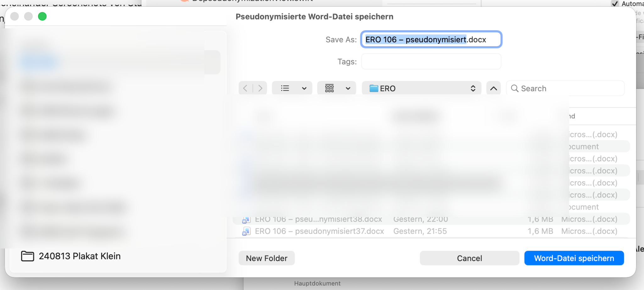This screenshot has height=290, width=644.
Task: Toggle the Automa... checkbox in background window
Action: pyautogui.click(x=615, y=3)
